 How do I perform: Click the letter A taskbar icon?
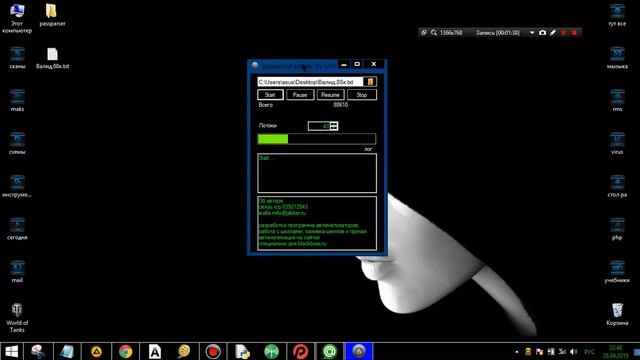(155, 351)
